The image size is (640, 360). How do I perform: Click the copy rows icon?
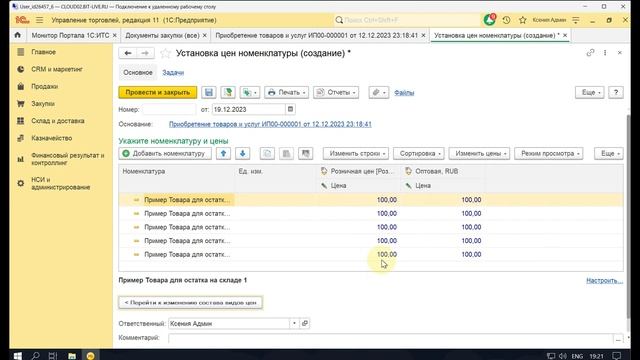[x=267, y=153]
